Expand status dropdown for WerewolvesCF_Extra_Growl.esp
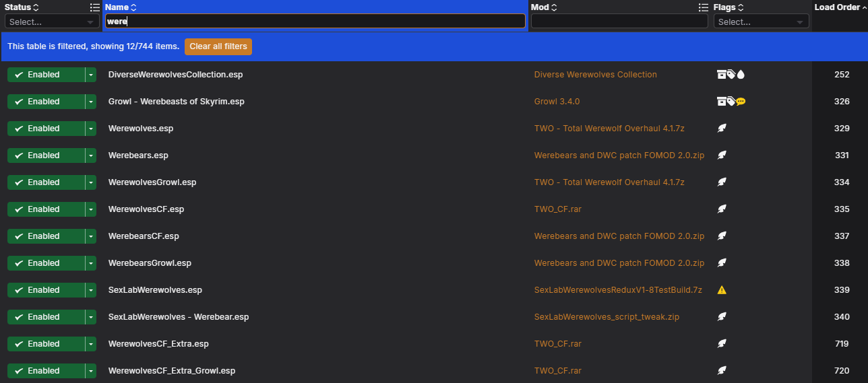The width and height of the screenshot is (868, 383). coord(91,371)
